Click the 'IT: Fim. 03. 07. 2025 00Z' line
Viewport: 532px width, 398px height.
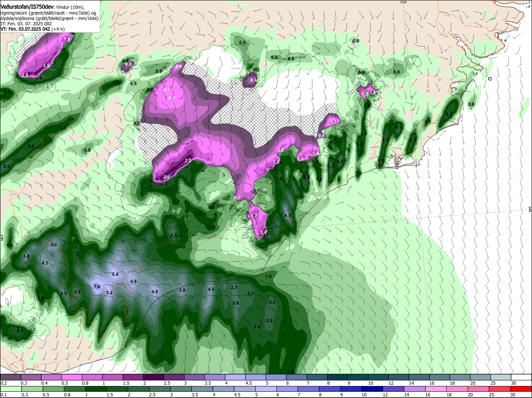[x=26, y=24]
